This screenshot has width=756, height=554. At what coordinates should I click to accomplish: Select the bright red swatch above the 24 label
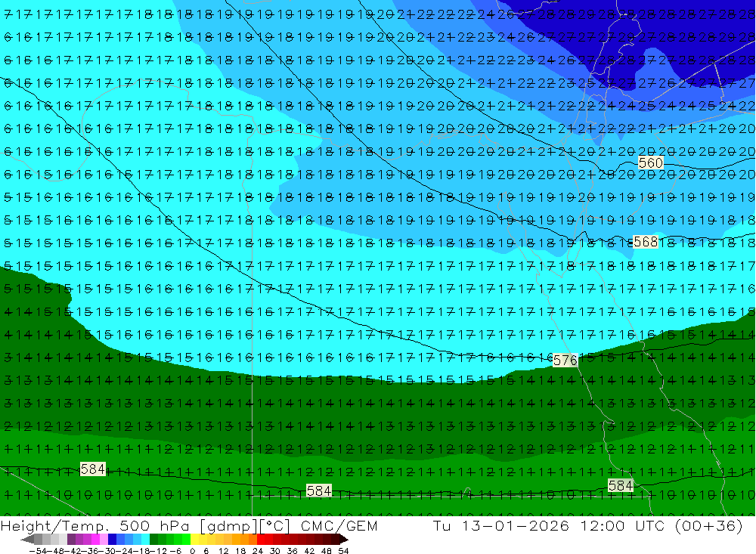coord(261,540)
